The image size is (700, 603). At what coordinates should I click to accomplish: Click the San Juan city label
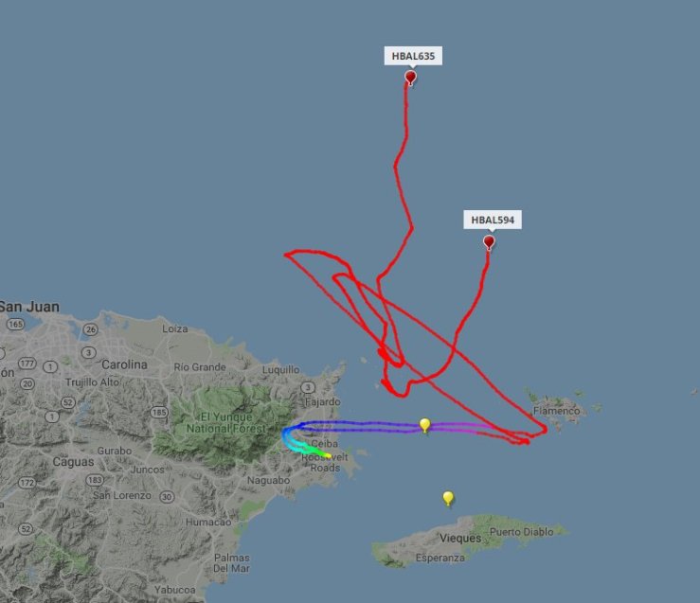tap(29, 307)
